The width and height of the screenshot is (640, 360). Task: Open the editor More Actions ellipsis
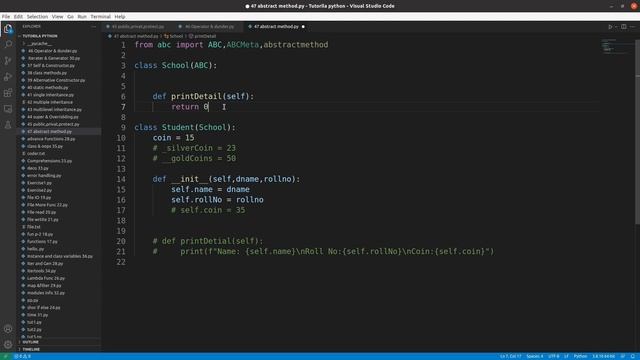point(633,27)
